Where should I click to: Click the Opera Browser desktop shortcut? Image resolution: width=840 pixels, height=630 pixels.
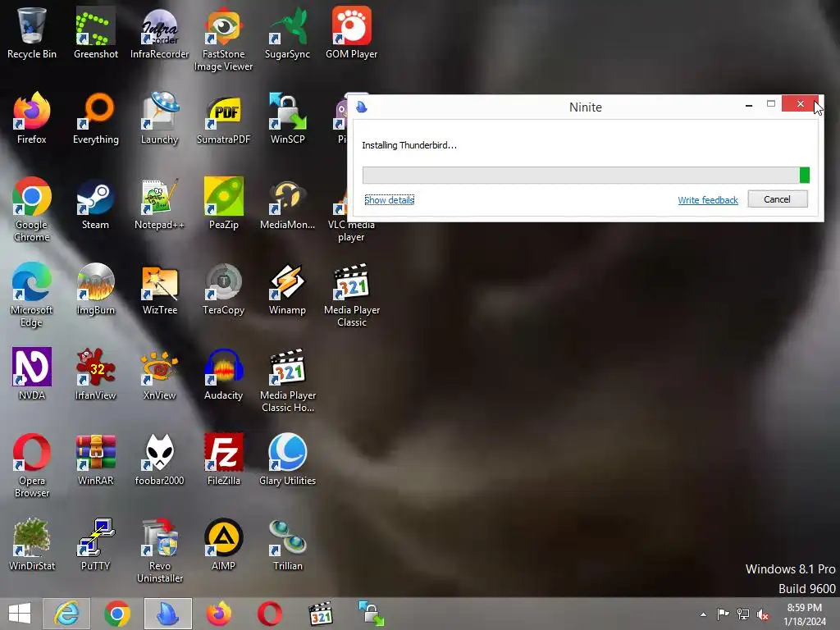point(32,465)
